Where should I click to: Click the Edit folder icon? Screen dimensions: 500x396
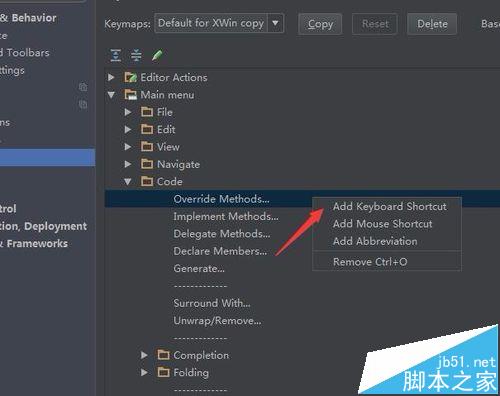(x=147, y=129)
